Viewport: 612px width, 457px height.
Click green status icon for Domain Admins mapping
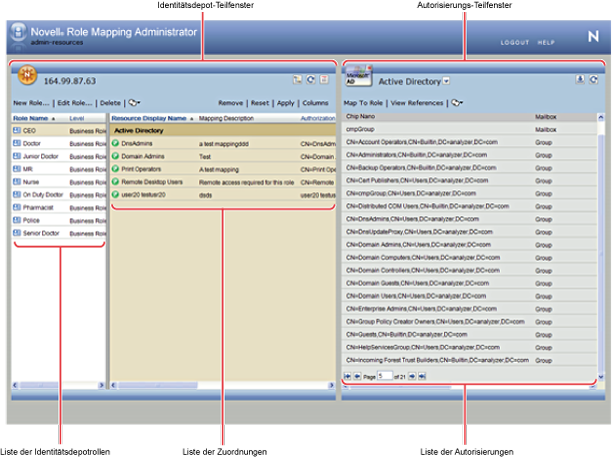[x=116, y=156]
